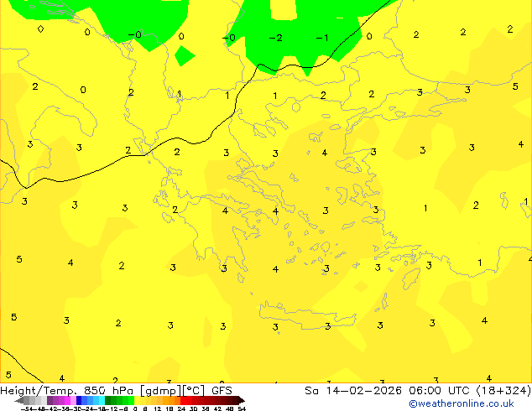This screenshot has height=411, width=532.
Task: Select the -1 temperature value on map
Action: [x=322, y=38]
